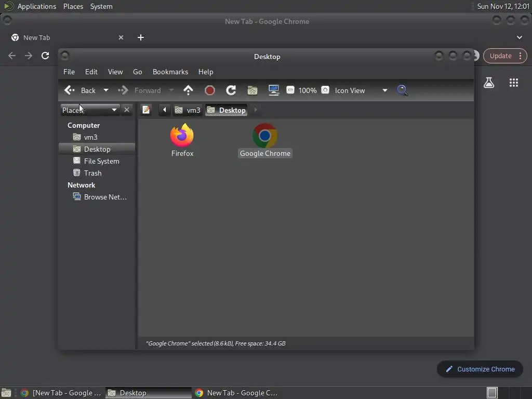Zoom in with the plus icon

[325, 90]
